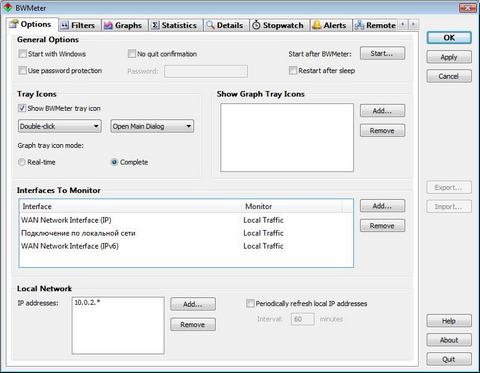Click Add next to IP addresses list
Screen dimensions: 480x373
point(193,304)
